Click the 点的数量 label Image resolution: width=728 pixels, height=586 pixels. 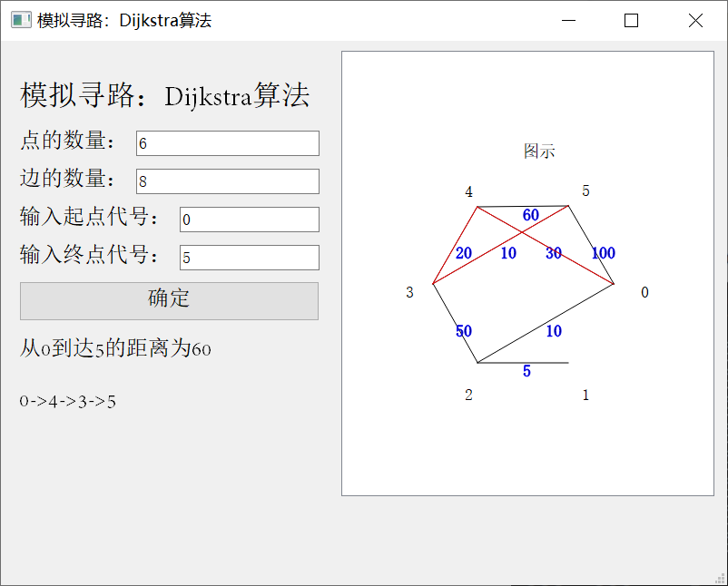click(x=67, y=140)
